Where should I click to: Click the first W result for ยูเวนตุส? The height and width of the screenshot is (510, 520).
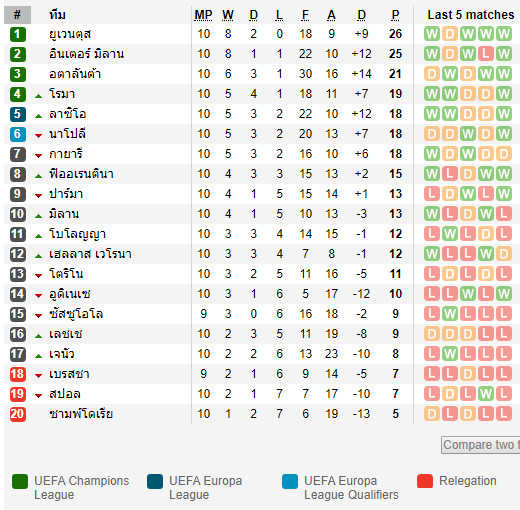tap(432, 34)
